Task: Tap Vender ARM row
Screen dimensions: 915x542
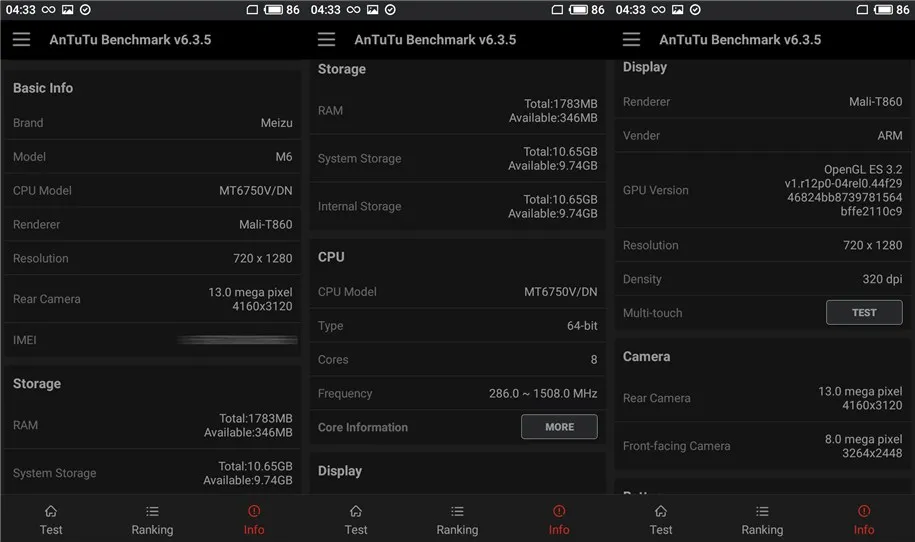Action: click(762, 135)
